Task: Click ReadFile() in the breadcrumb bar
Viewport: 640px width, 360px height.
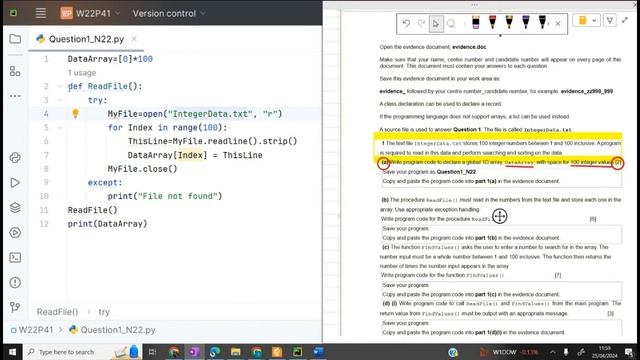Action: coord(58,312)
